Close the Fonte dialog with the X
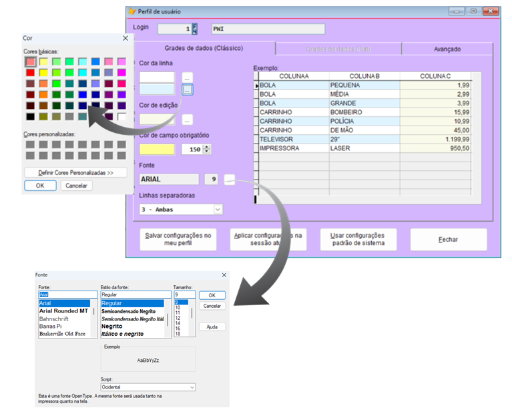 224,274
